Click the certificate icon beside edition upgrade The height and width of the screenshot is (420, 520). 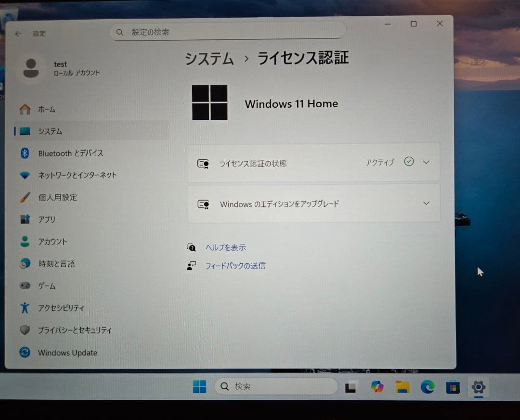point(203,204)
